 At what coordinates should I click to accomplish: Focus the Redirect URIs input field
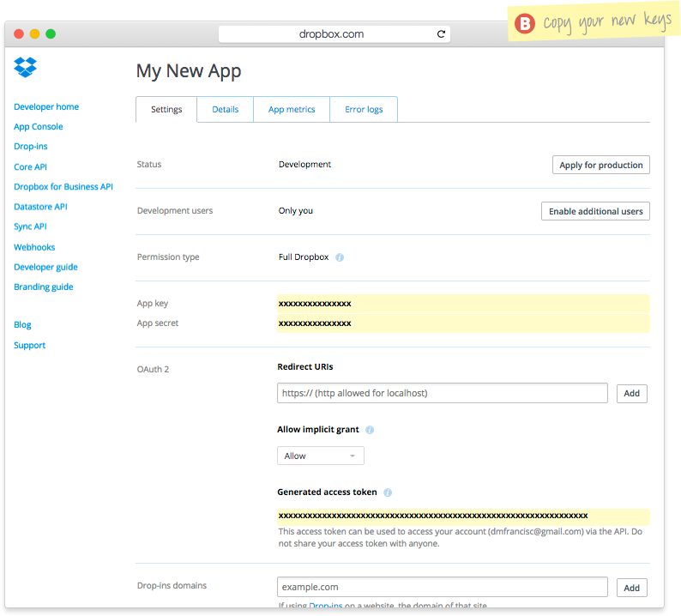[442, 393]
